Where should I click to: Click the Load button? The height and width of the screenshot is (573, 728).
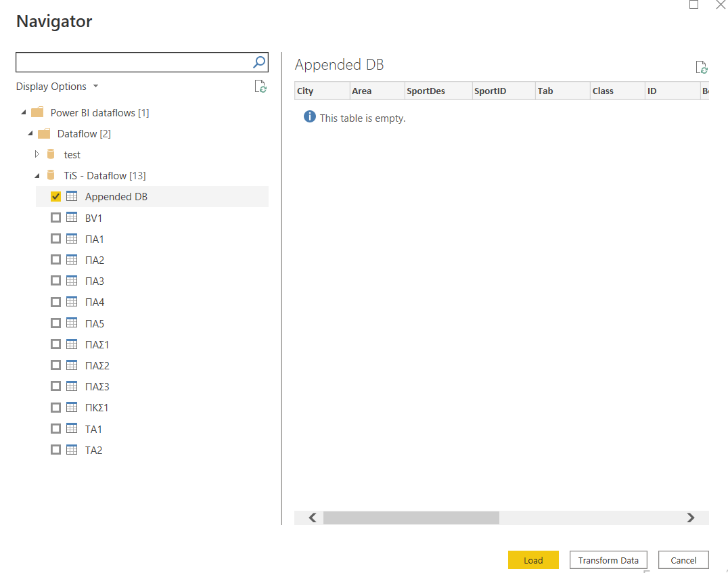tap(533, 560)
